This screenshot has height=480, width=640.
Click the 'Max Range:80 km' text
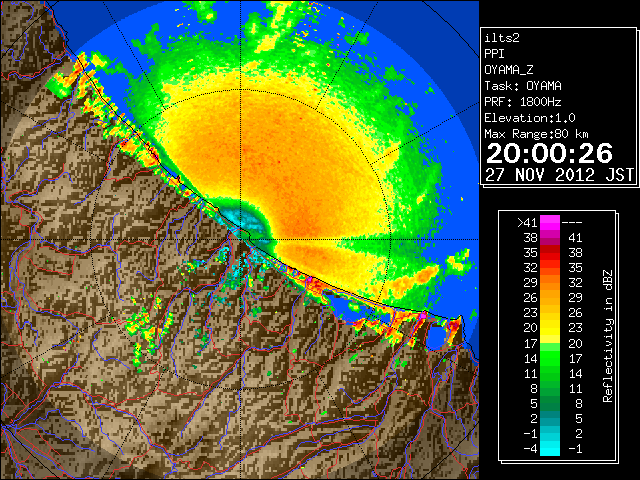536,134
